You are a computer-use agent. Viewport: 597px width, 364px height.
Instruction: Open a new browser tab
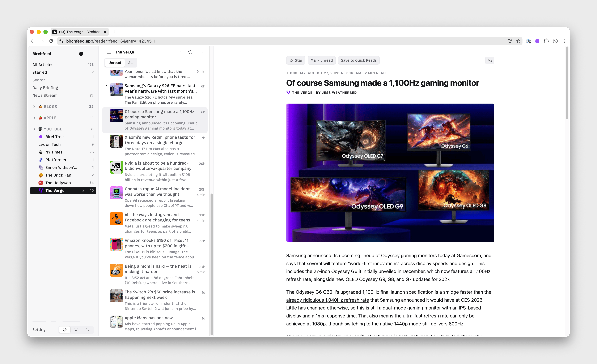point(114,32)
